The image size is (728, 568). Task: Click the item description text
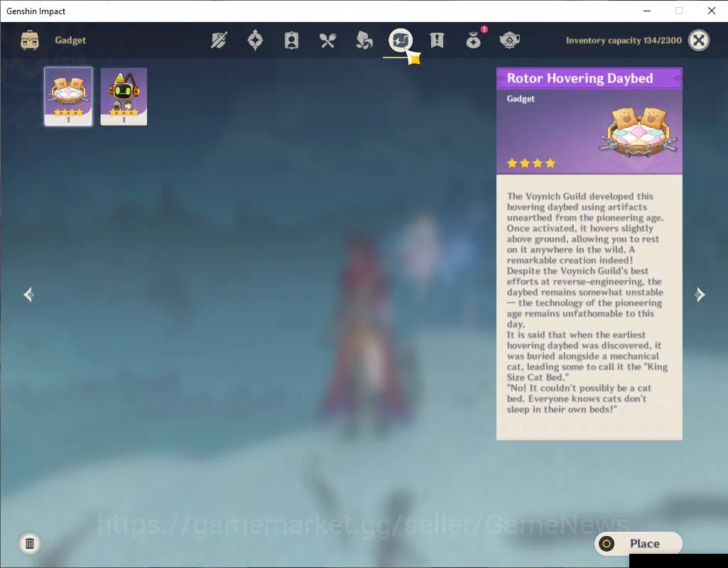pyautogui.click(x=587, y=302)
